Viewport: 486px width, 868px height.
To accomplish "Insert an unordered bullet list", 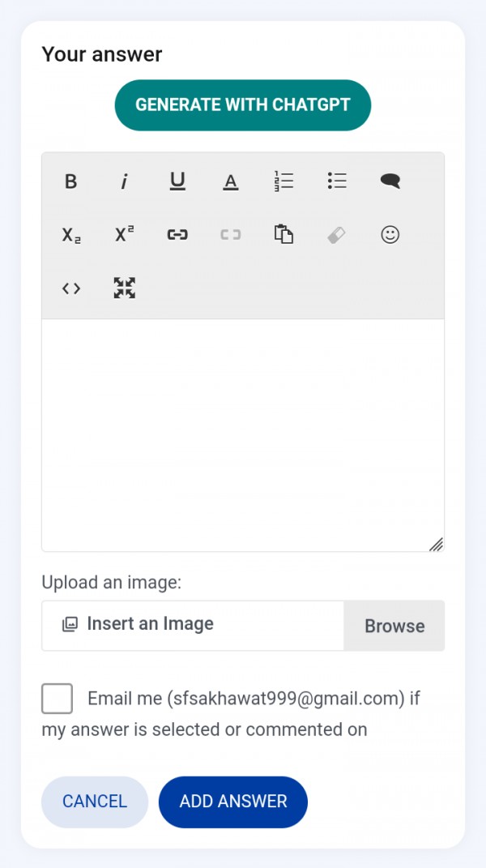I will (337, 182).
